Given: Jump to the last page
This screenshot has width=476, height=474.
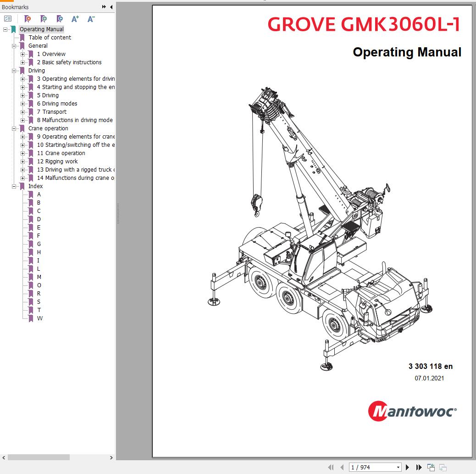Looking at the screenshot, I should [419, 467].
